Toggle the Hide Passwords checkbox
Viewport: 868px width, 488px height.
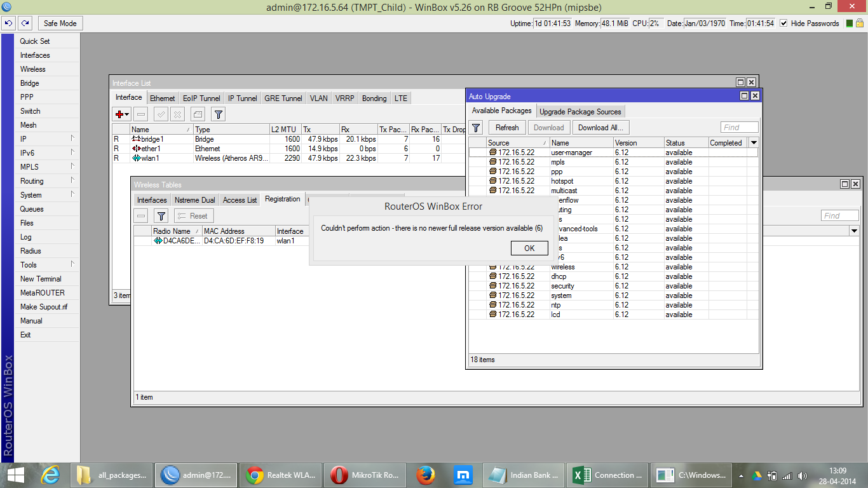pyautogui.click(x=783, y=24)
